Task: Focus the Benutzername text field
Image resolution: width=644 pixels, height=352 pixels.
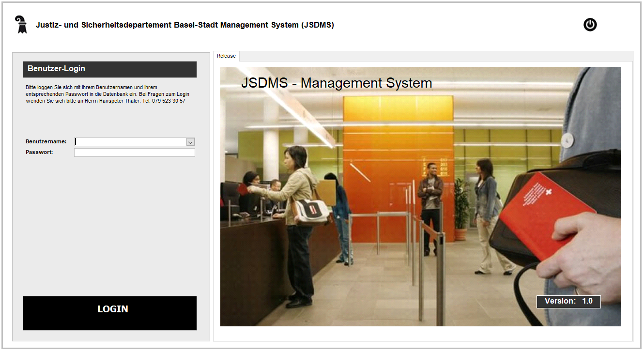Action: [x=130, y=142]
